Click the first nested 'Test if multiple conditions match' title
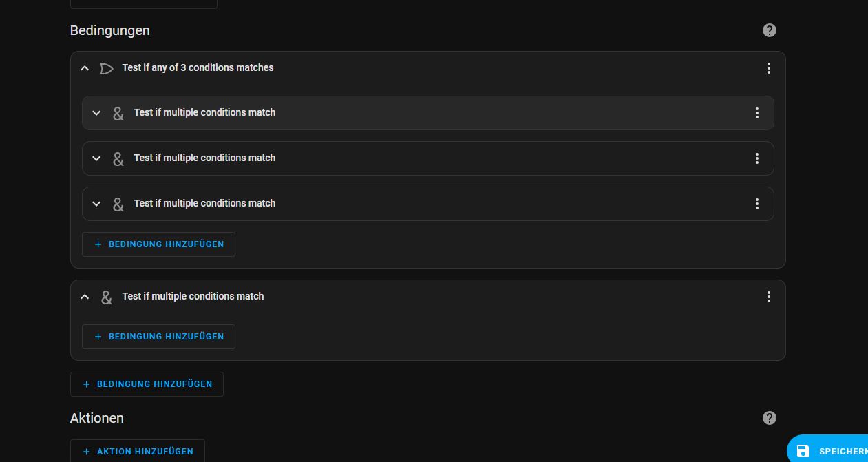Image resolution: width=868 pixels, height=462 pixels. (x=204, y=112)
